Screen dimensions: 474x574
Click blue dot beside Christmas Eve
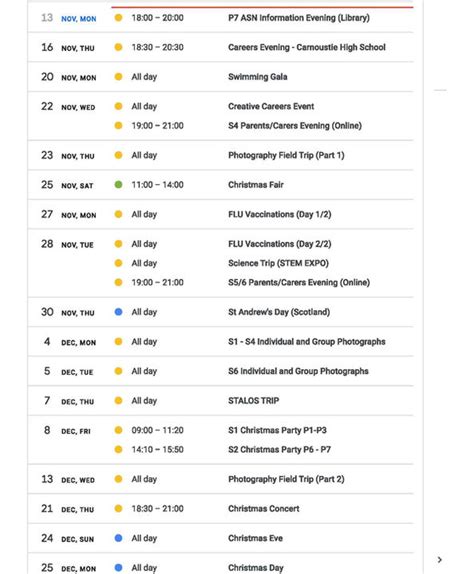point(118,538)
